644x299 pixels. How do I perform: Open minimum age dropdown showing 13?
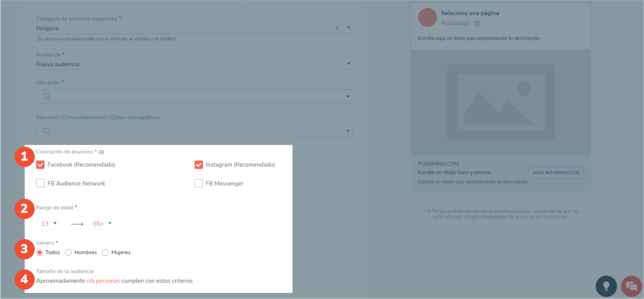50,224
